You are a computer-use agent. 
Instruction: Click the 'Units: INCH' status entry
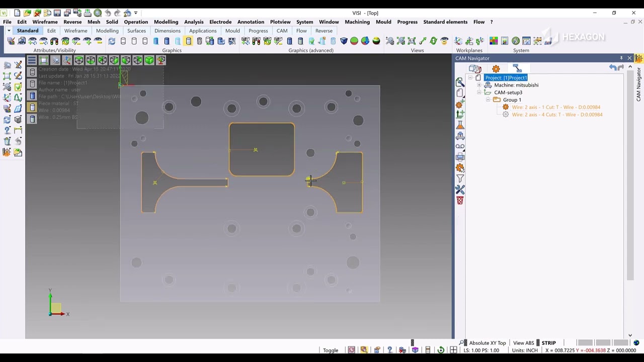coord(524,350)
